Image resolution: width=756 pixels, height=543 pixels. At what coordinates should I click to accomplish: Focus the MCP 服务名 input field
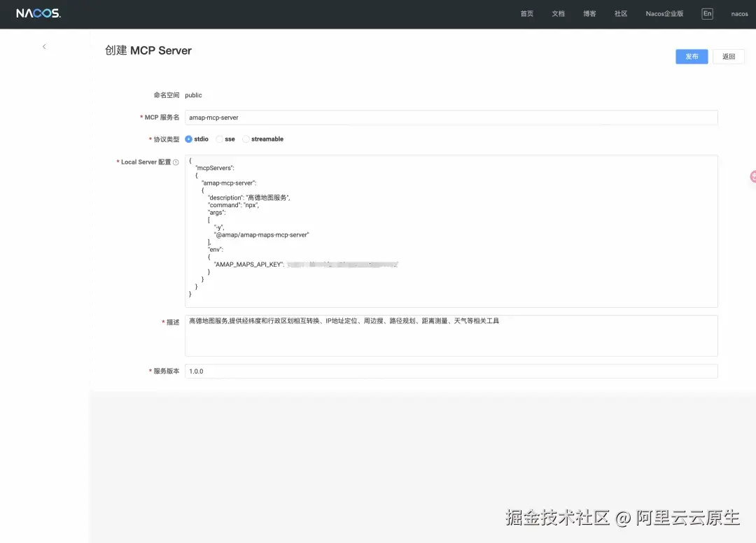(451, 118)
